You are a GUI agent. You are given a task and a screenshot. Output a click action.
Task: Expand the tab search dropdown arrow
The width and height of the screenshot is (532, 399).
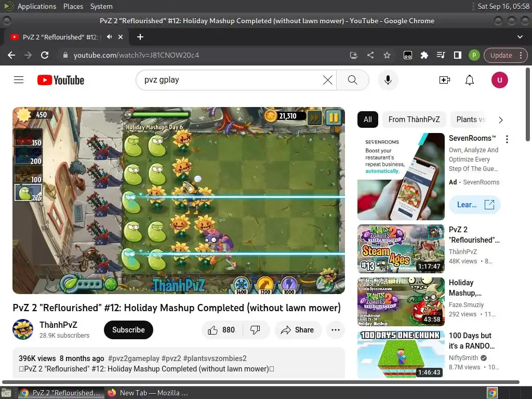pos(520,37)
